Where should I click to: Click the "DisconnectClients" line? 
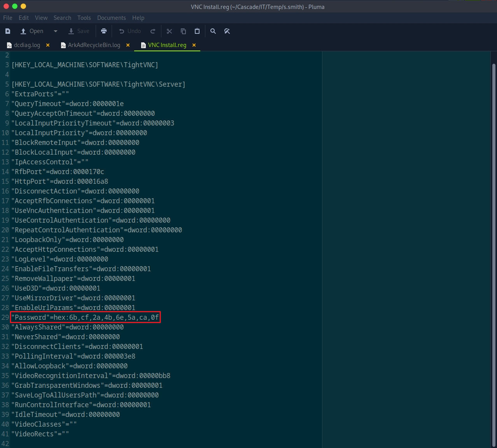click(77, 347)
